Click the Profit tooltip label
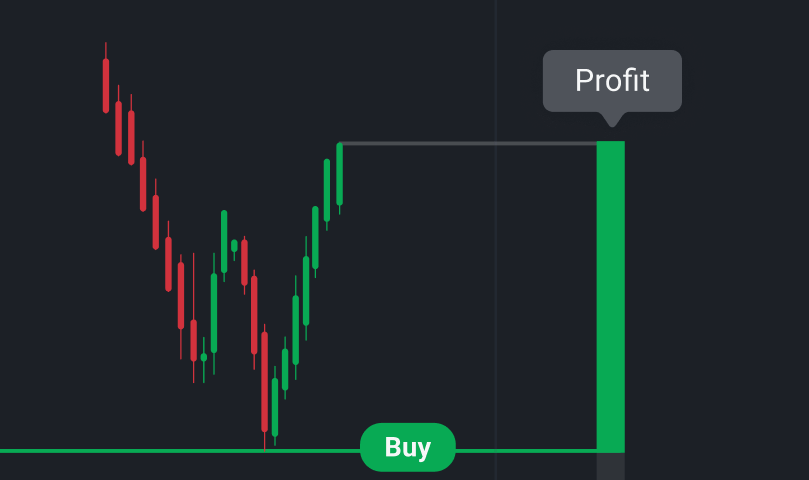The height and width of the screenshot is (480, 809). (x=612, y=80)
